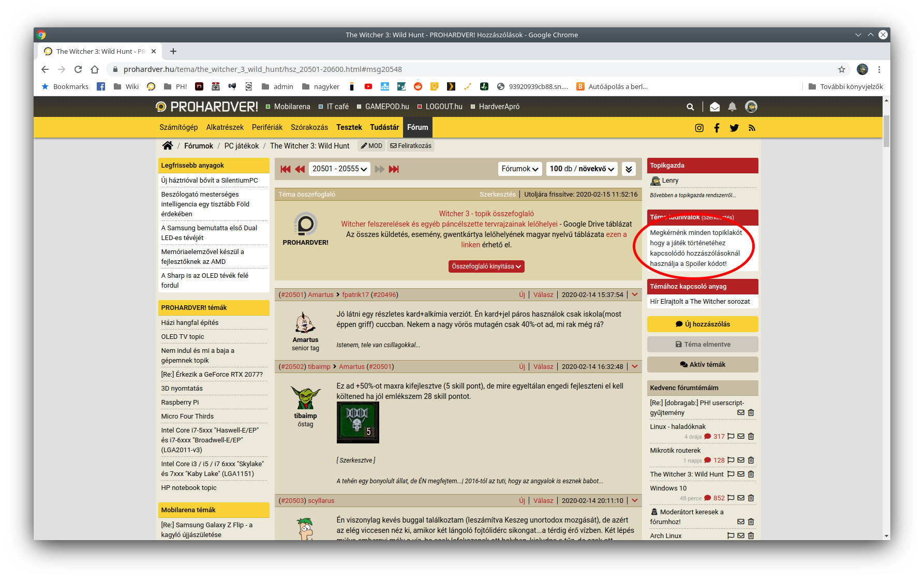Open the user avatar menu in header

[751, 107]
